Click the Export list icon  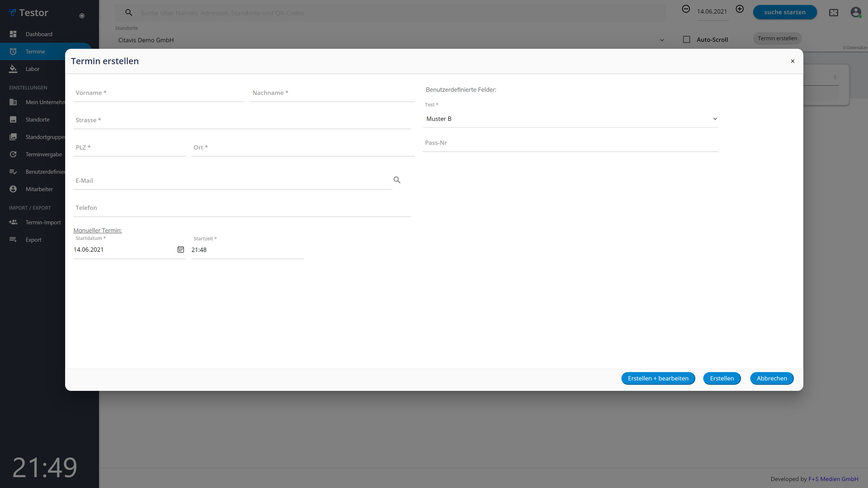[13, 239]
